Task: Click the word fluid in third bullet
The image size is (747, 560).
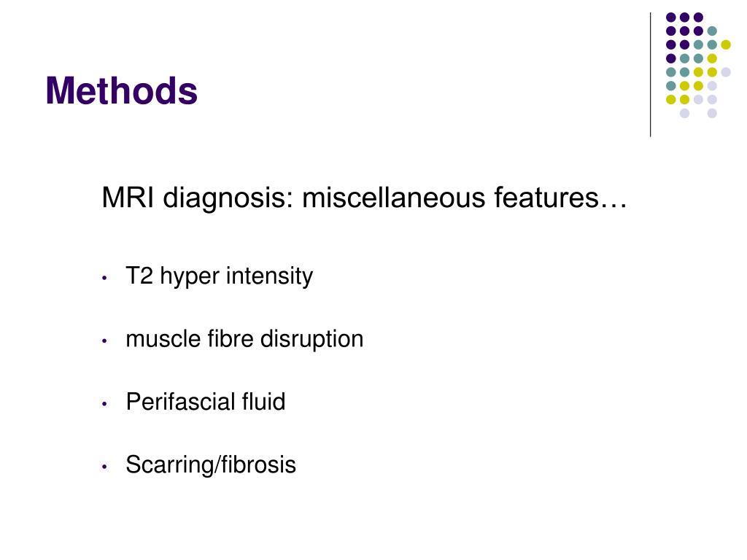Action: click(263, 402)
